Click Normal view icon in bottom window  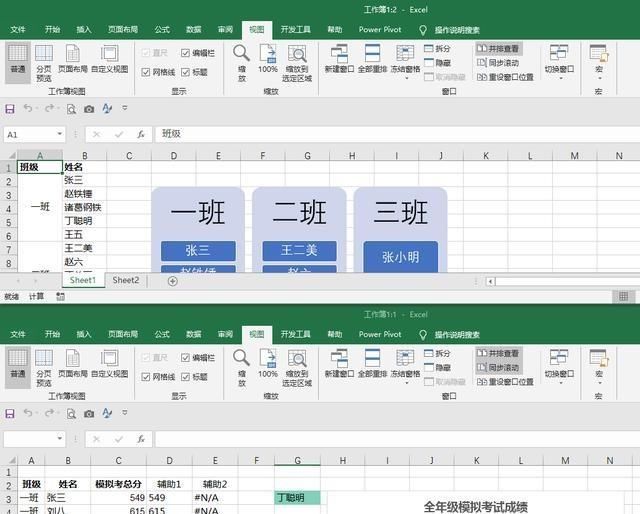(18, 367)
